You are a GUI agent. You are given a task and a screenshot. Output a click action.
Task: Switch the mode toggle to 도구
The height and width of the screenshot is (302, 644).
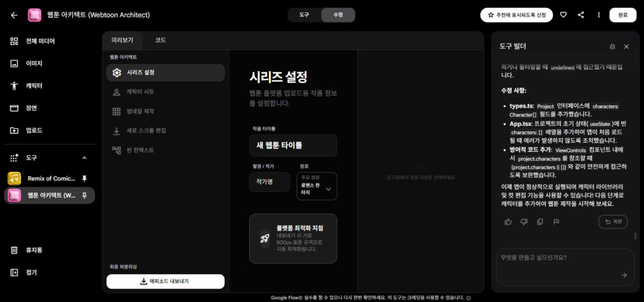pyautogui.click(x=304, y=15)
